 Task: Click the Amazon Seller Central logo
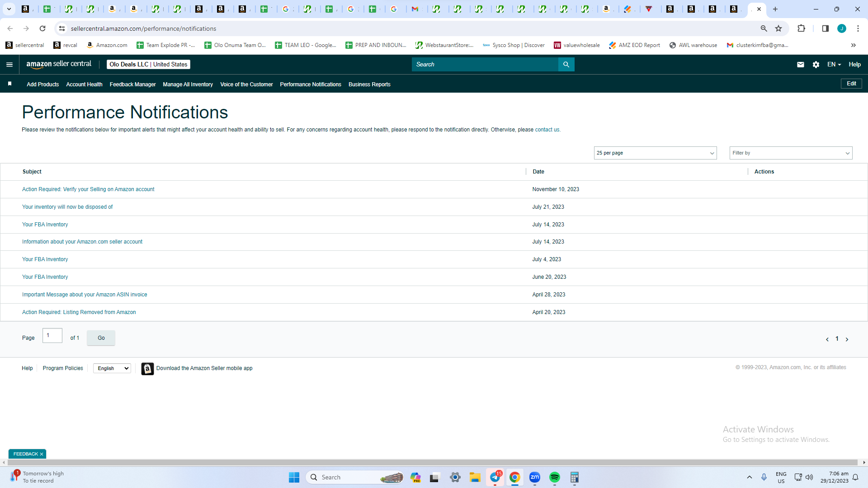pos(59,64)
